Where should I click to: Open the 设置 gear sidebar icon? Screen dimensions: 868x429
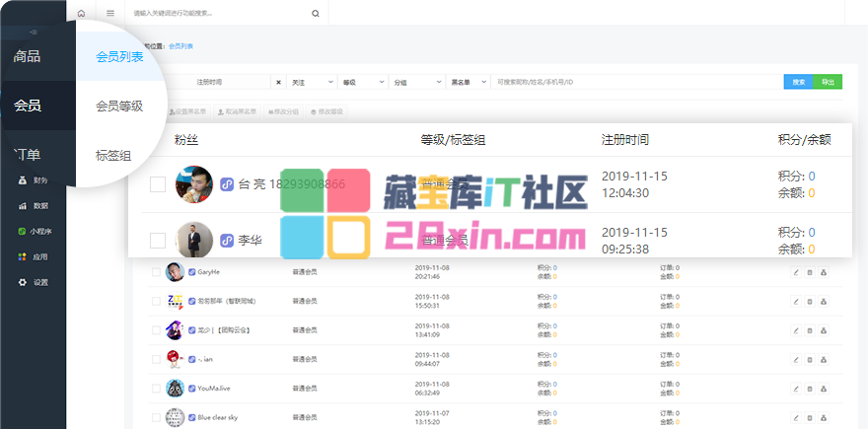pos(22,282)
